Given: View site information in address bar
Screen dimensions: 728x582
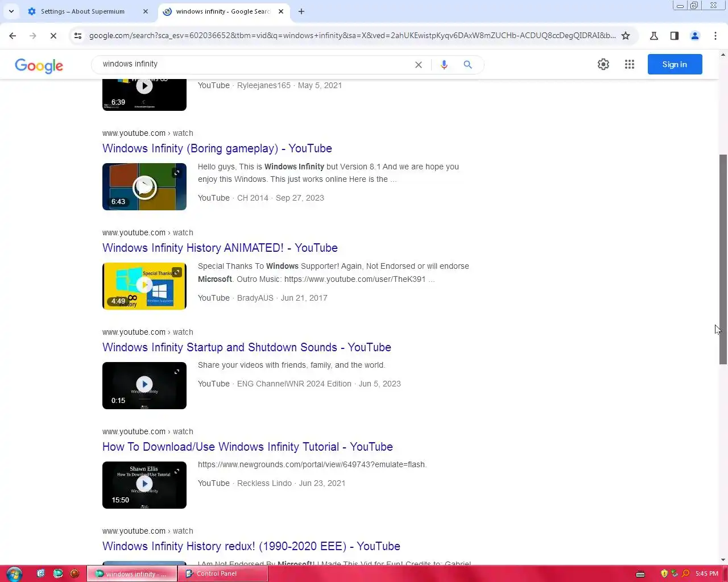Looking at the screenshot, I should coord(78,36).
